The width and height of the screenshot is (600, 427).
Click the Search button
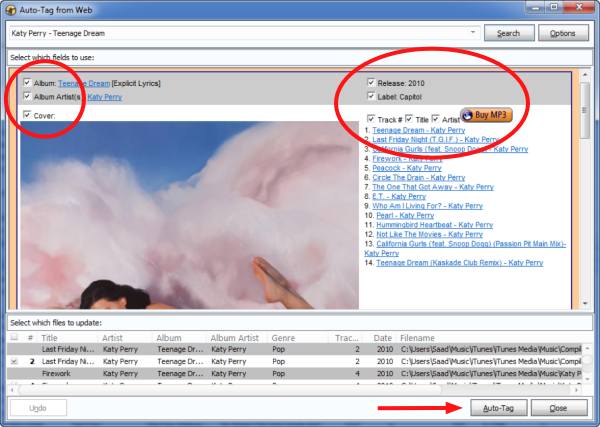[509, 33]
